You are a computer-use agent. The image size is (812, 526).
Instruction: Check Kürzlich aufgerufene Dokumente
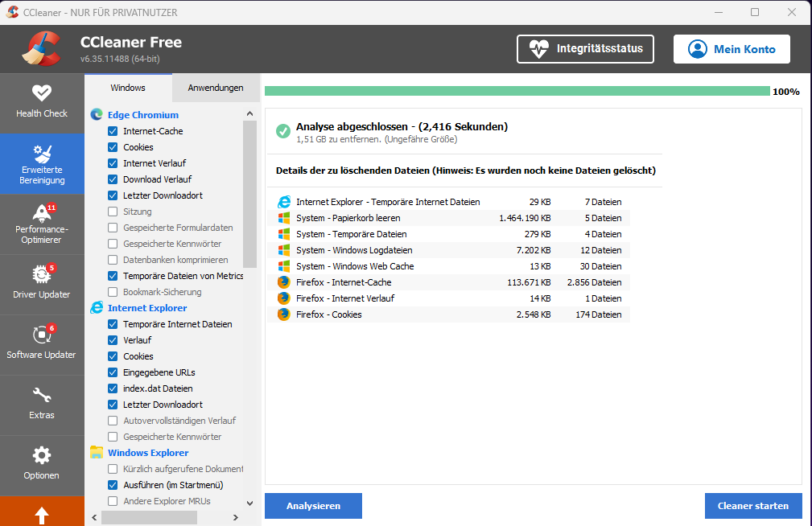point(113,469)
